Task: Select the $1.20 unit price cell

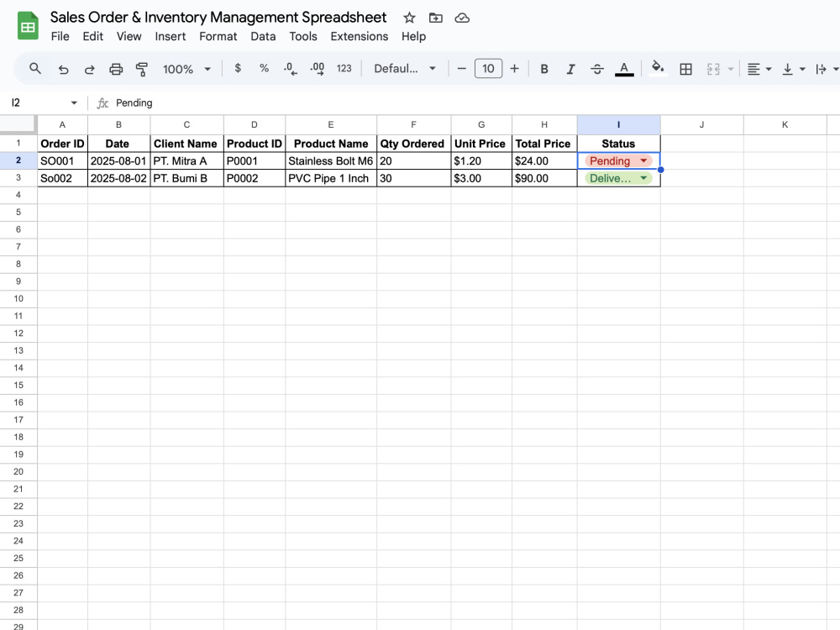Action: (x=481, y=160)
